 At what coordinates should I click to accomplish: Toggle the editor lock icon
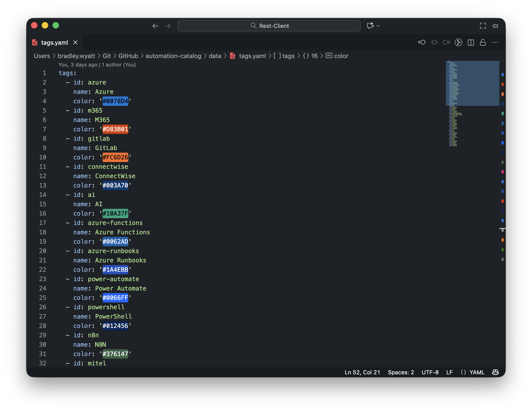[x=483, y=42]
